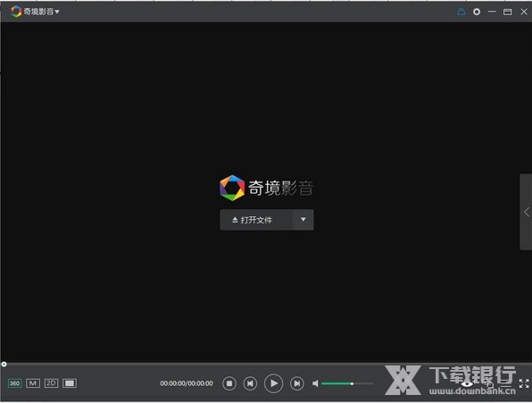Click the blue VR headset icon

tap(461, 12)
